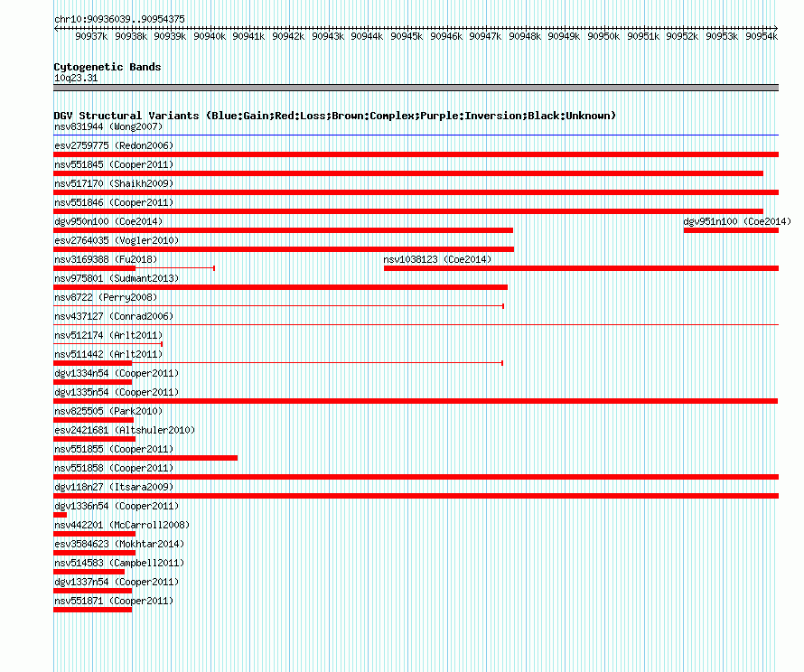Select the esv2421681 (Altshuler2010) label
This screenshot has height=672, width=804.
(x=125, y=430)
